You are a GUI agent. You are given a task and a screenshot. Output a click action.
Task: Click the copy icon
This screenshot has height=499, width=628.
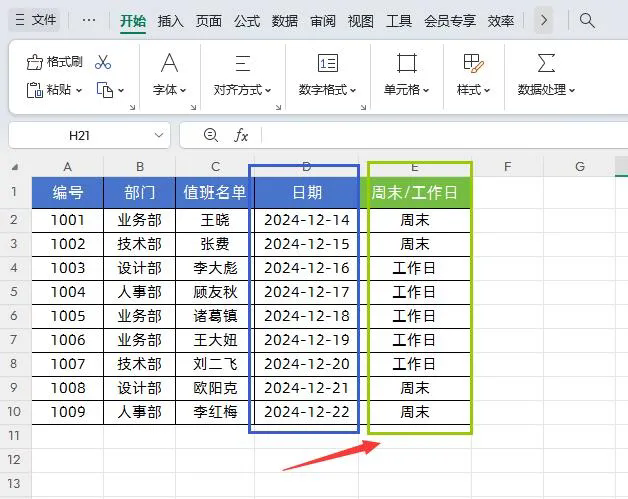click(105, 90)
